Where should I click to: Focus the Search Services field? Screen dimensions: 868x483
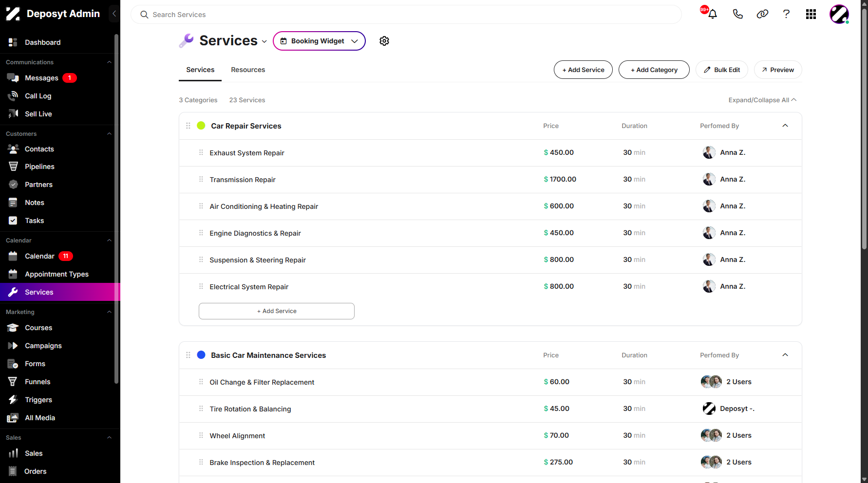(x=406, y=15)
